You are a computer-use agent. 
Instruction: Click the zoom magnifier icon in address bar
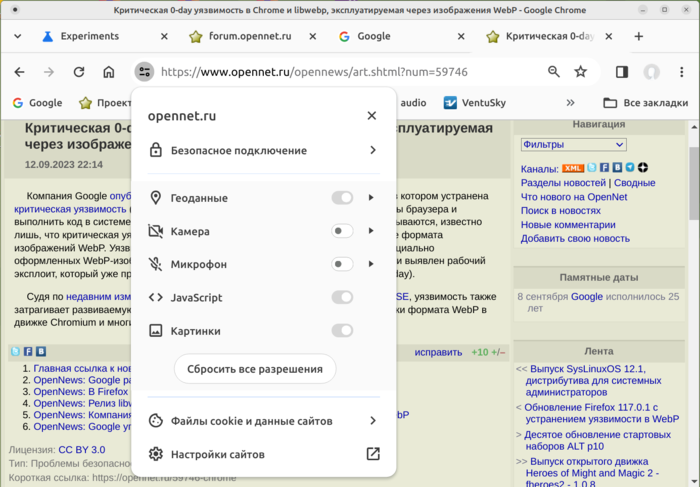coord(554,71)
